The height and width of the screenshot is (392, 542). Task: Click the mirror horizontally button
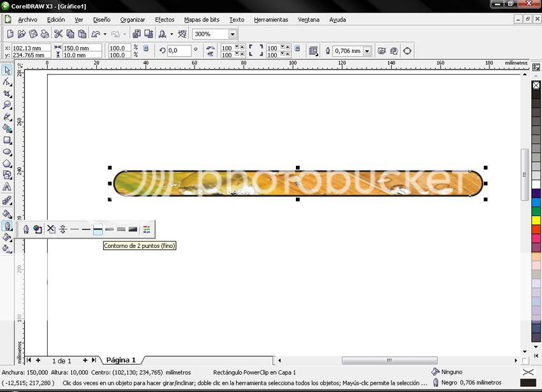[210, 48]
